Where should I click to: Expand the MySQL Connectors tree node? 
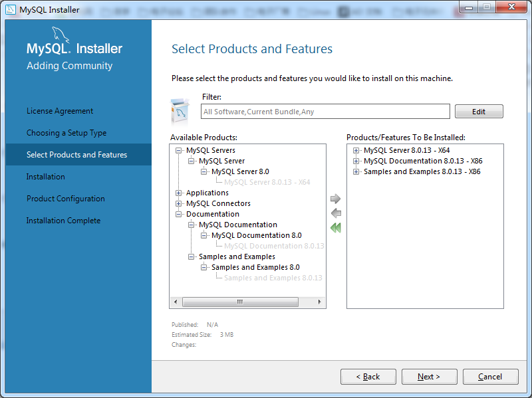(178, 203)
